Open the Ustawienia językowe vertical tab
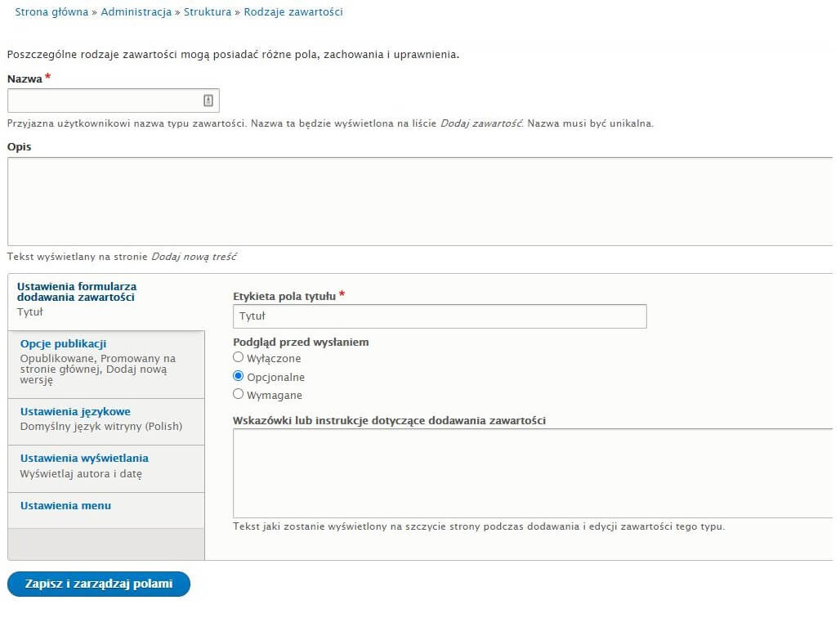Screen dimensions: 840x618 click(106, 422)
